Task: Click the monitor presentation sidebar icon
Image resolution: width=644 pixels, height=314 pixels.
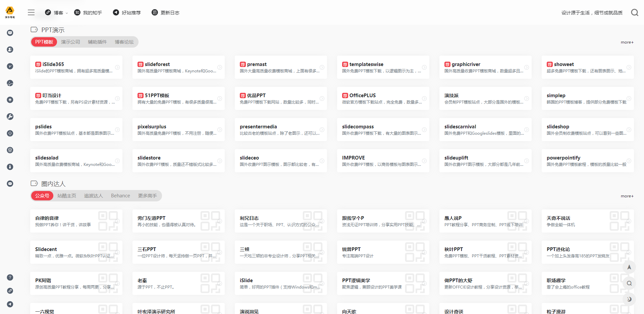Action: [x=10, y=33]
